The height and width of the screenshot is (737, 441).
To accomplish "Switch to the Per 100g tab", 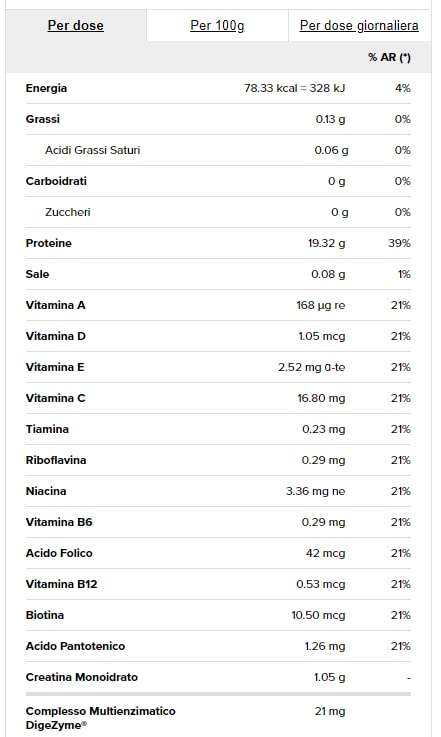I will (217, 25).
